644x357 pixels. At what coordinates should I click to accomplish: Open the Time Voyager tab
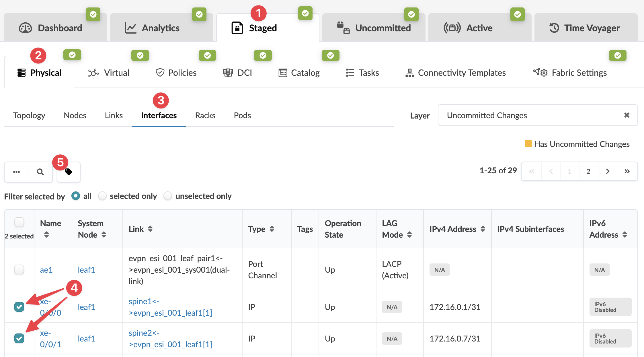tap(586, 28)
